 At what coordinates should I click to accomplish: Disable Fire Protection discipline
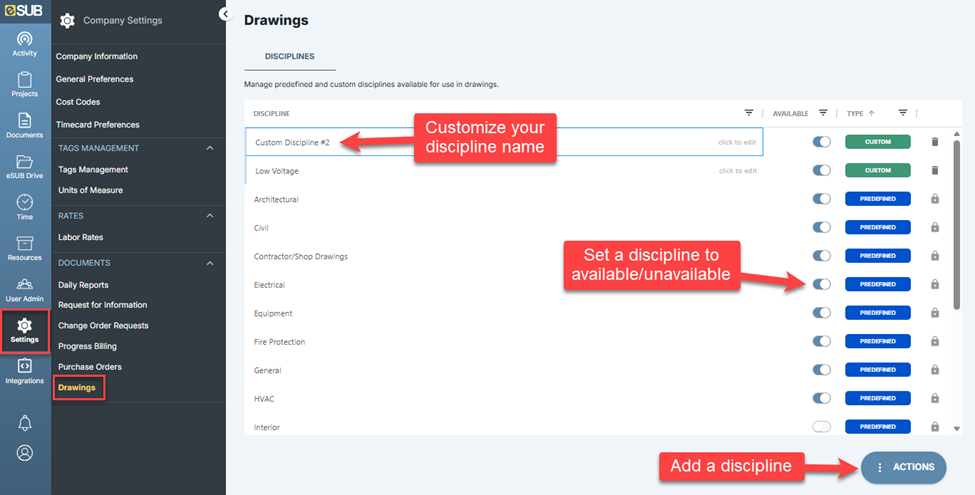tap(821, 341)
